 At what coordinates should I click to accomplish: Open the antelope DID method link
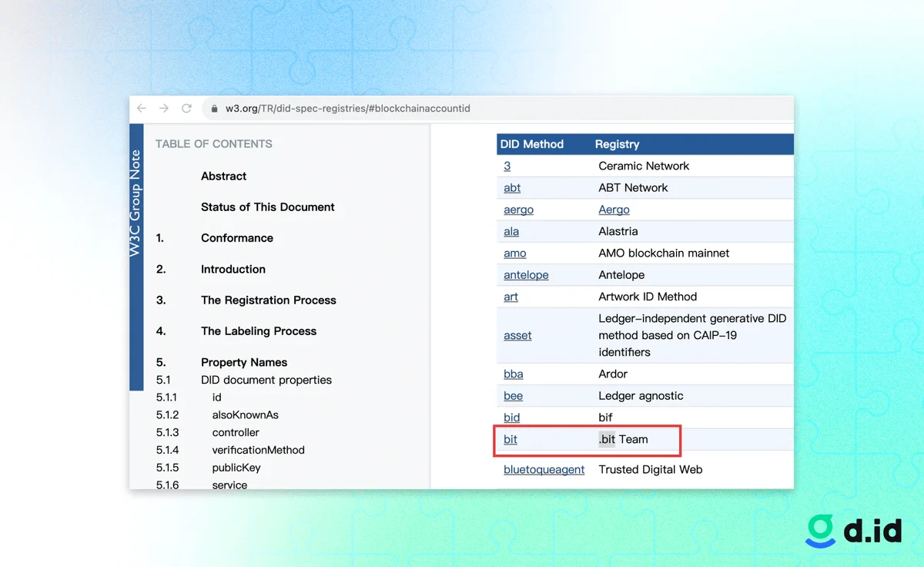526,275
